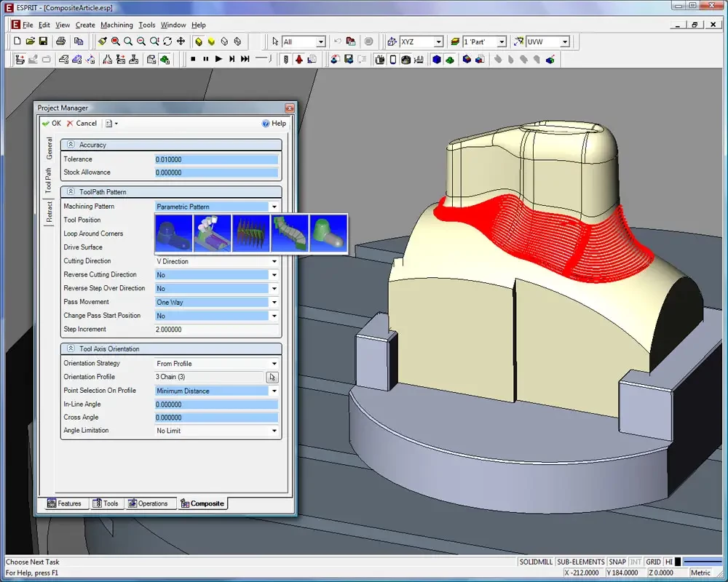Click the Copy icon in the toolbar
The image size is (728, 582).
79,41
